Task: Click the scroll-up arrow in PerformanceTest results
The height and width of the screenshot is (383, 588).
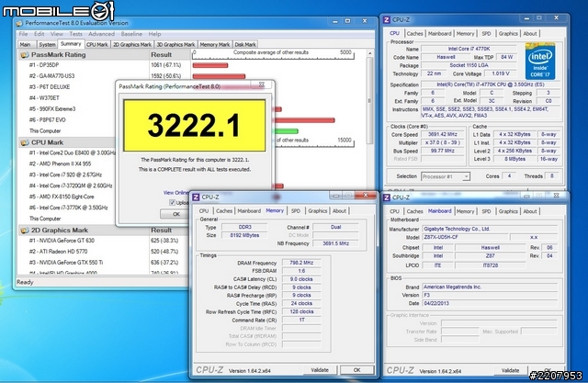Action: coord(369,53)
